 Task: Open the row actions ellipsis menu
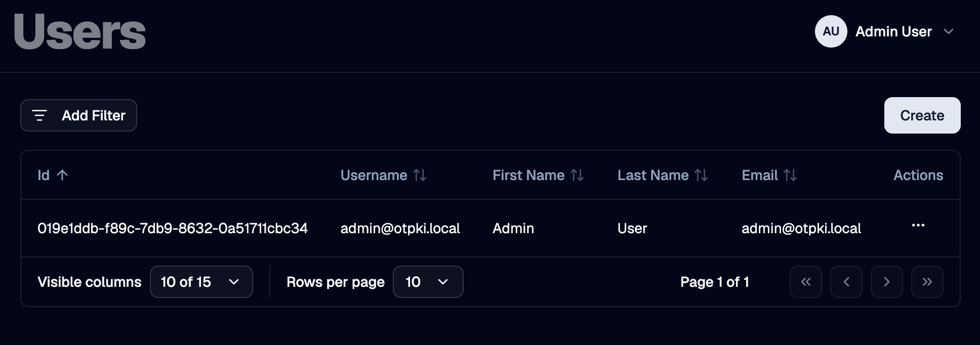point(918,226)
